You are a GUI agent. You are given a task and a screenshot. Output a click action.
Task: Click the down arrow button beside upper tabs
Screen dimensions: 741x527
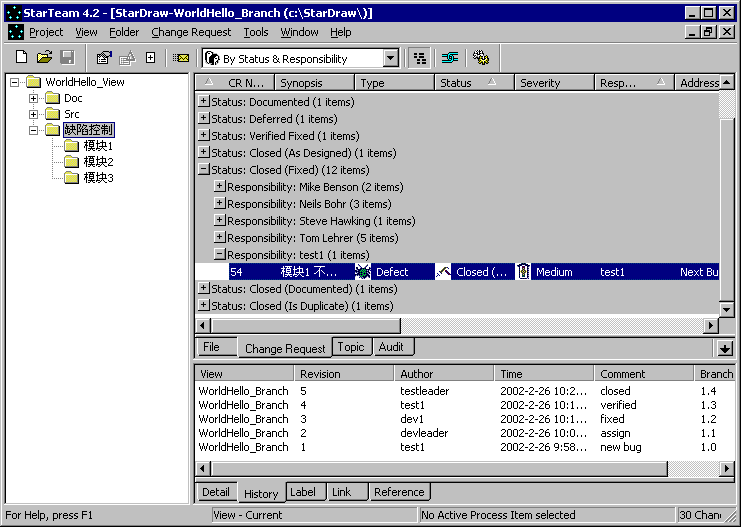pyautogui.click(x=724, y=348)
